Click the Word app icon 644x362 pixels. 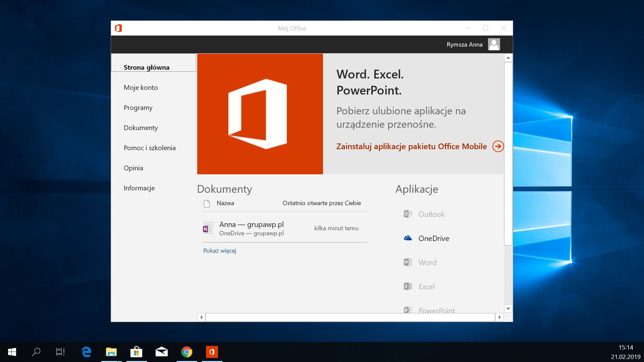[408, 262]
